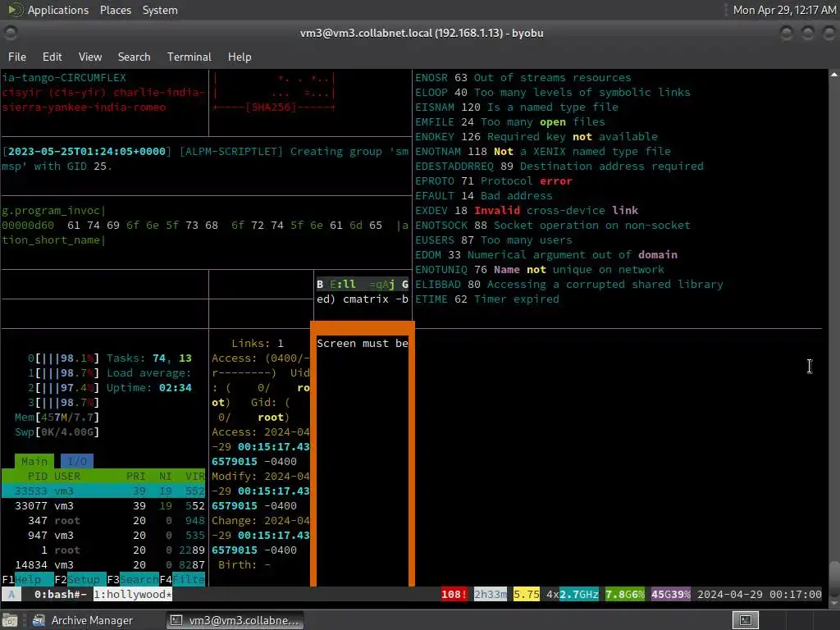The height and width of the screenshot is (630, 840).
Task: Click the Archive Manager taskbar button
Action: 83,620
